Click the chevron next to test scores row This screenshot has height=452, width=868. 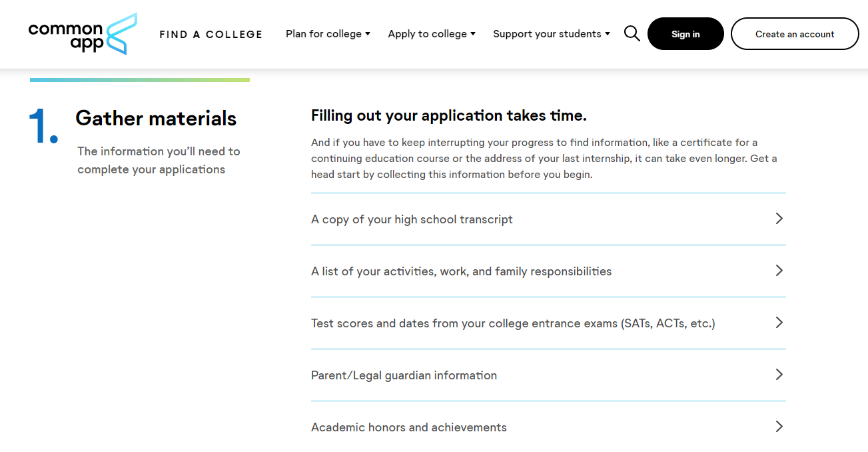(x=779, y=323)
